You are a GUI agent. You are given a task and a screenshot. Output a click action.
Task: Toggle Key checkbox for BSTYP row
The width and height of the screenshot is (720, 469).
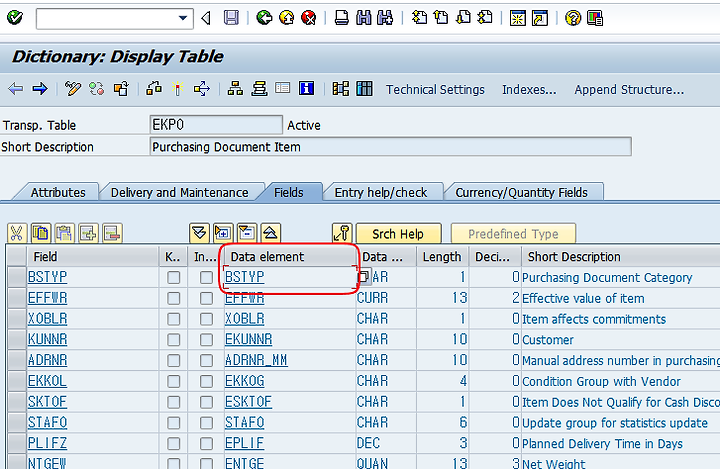[174, 277]
